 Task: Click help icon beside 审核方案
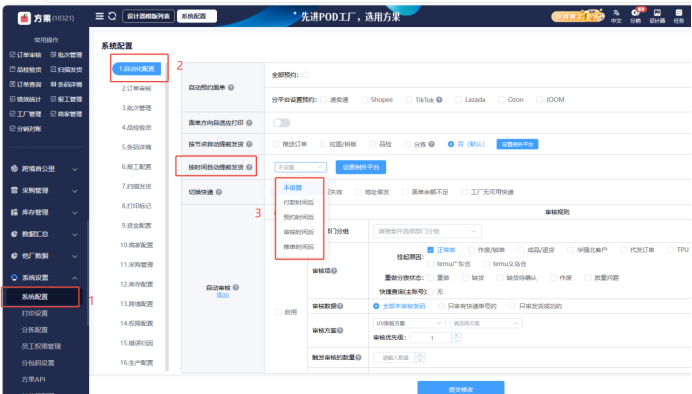(340, 330)
